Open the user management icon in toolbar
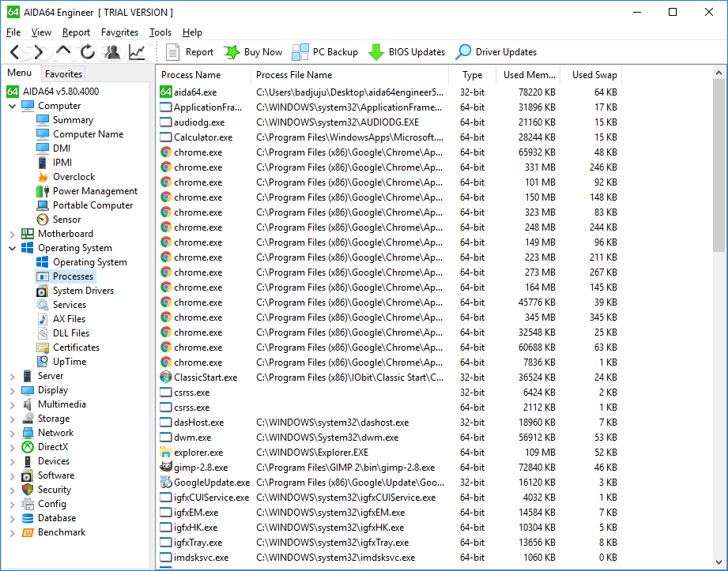 (112, 52)
